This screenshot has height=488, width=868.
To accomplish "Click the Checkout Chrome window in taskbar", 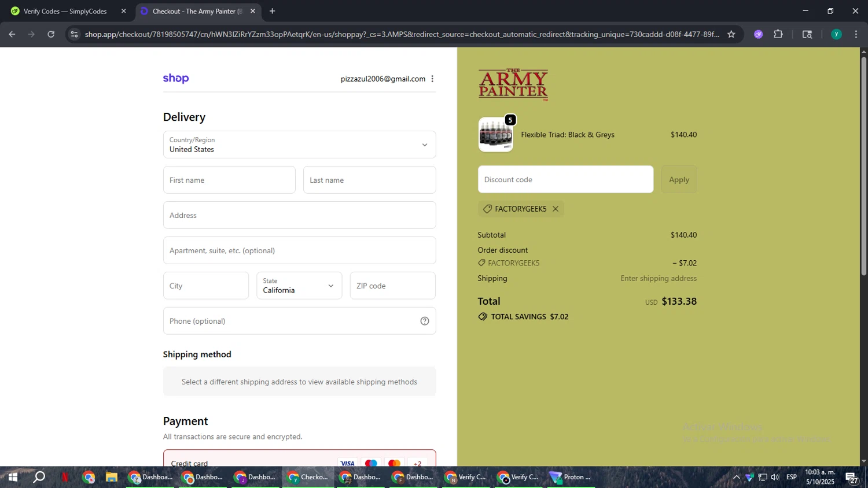I will click(x=308, y=477).
